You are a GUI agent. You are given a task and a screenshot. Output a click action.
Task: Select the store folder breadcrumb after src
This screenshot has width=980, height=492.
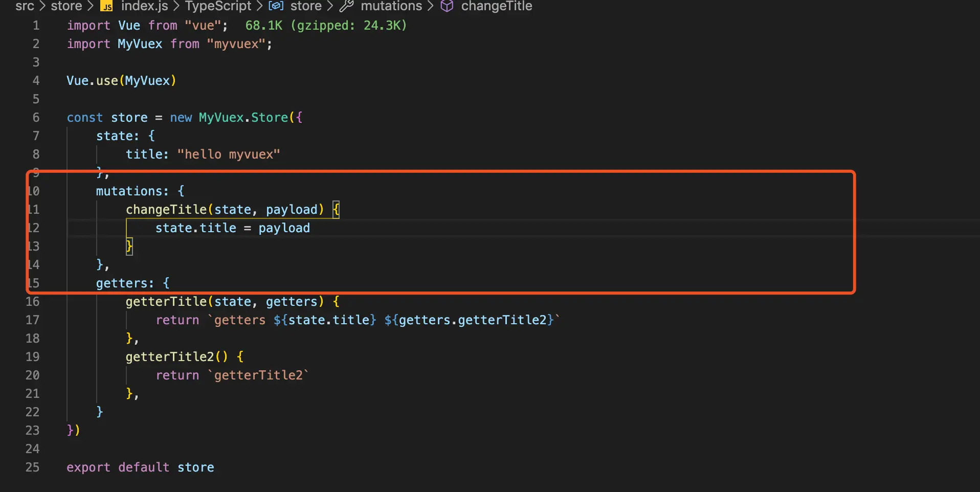tap(66, 6)
